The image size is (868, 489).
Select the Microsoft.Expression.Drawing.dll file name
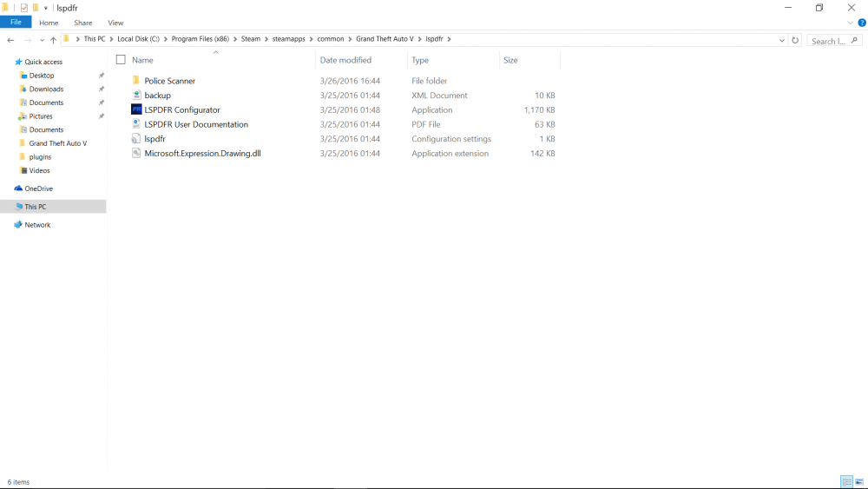[x=202, y=154]
